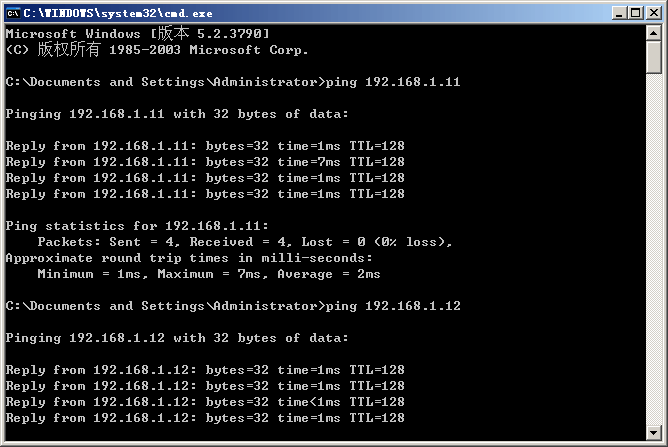Click the Minimum/Maximum/Average times line

click(x=209, y=274)
